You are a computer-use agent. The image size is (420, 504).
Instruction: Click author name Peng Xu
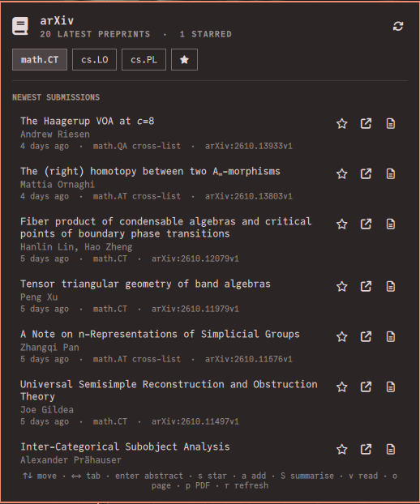(x=39, y=297)
